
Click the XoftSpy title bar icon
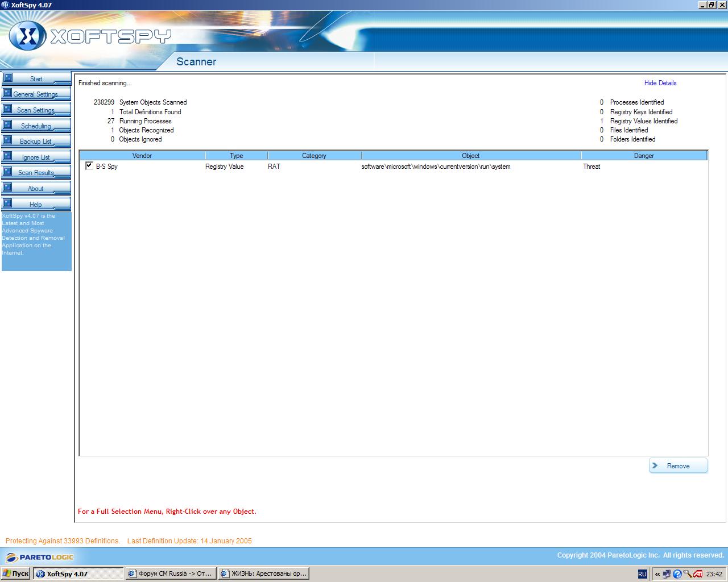(5, 5)
